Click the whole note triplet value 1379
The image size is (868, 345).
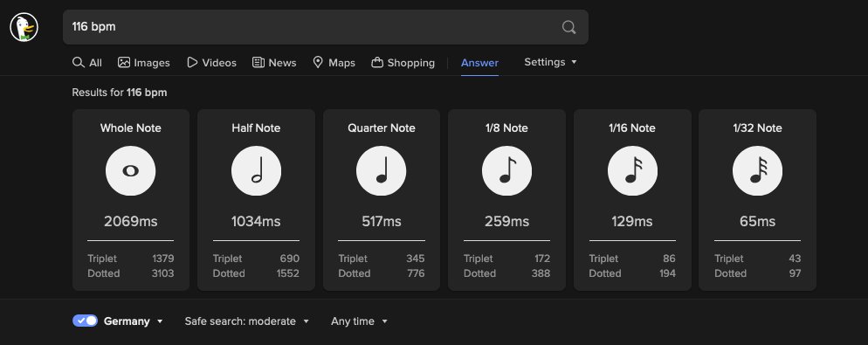tap(163, 259)
